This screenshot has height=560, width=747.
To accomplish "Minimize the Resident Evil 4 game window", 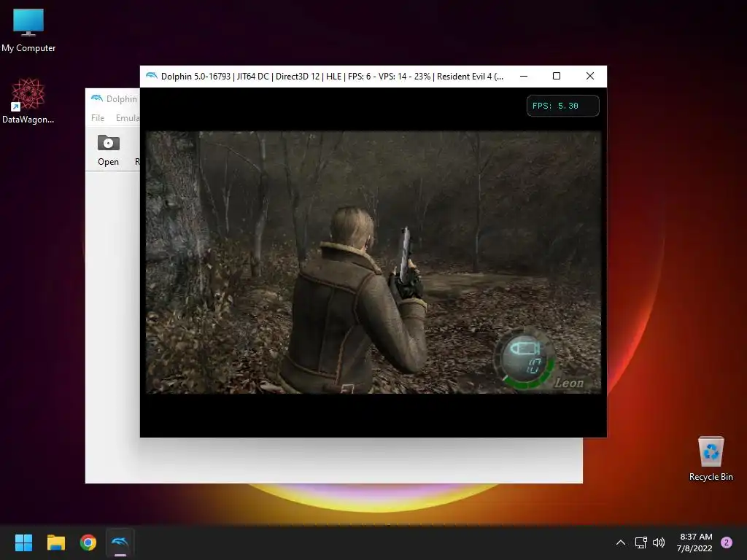I will point(524,76).
